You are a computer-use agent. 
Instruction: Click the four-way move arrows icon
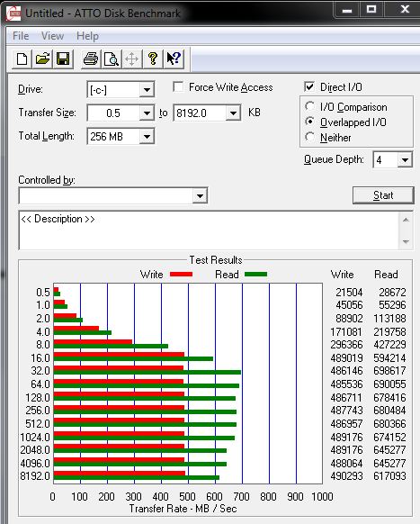tap(132, 59)
